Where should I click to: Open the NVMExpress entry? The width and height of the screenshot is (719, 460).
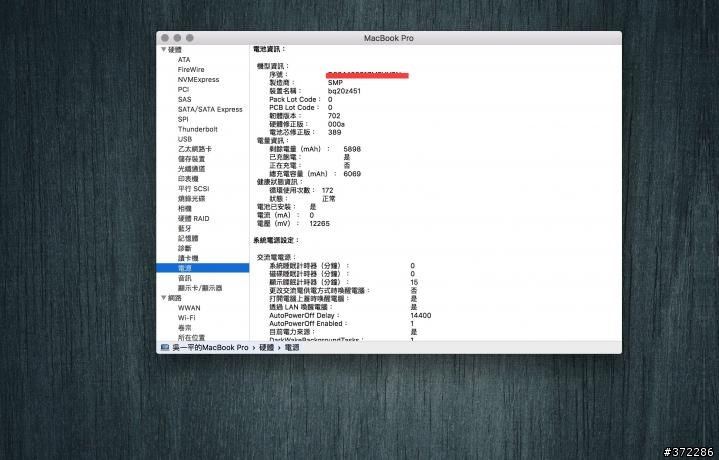[x=199, y=79]
